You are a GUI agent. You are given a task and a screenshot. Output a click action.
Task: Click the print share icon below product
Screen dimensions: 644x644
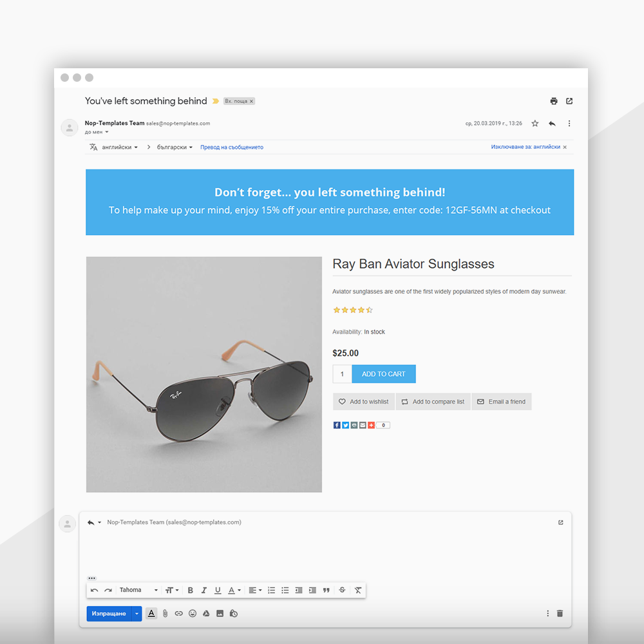click(x=354, y=425)
